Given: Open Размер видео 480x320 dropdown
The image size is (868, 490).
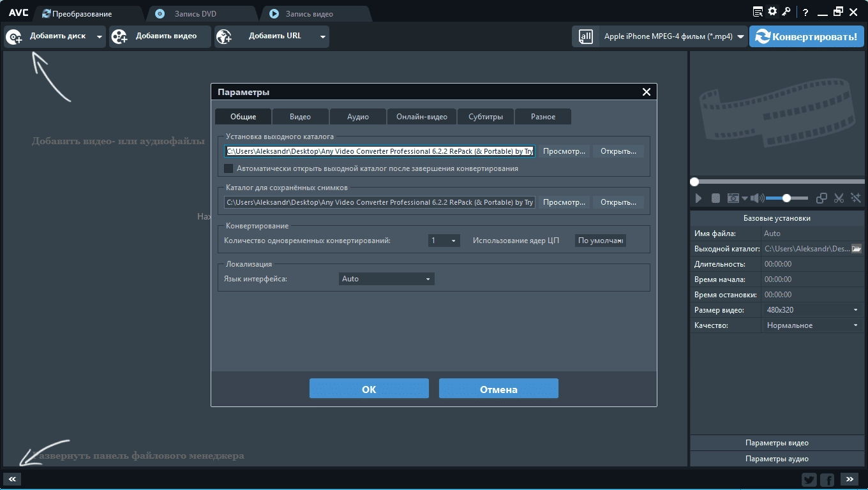Looking at the screenshot, I should [814, 310].
